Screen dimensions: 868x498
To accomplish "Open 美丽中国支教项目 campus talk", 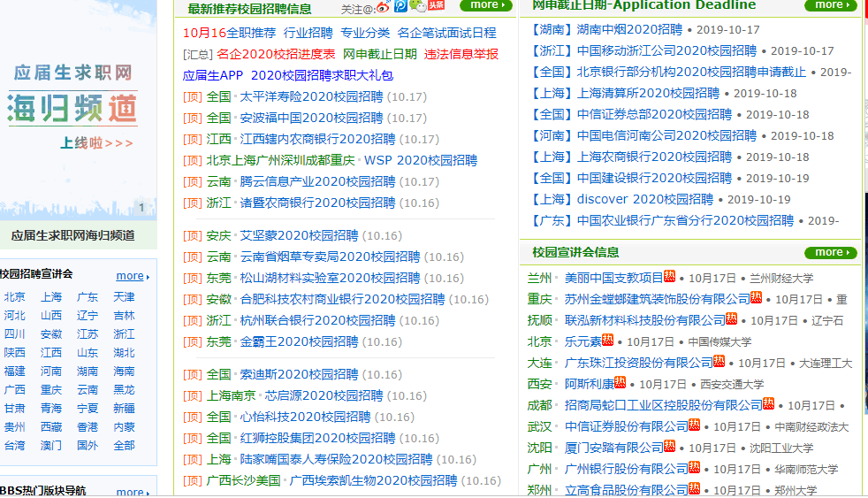I will (x=613, y=278).
